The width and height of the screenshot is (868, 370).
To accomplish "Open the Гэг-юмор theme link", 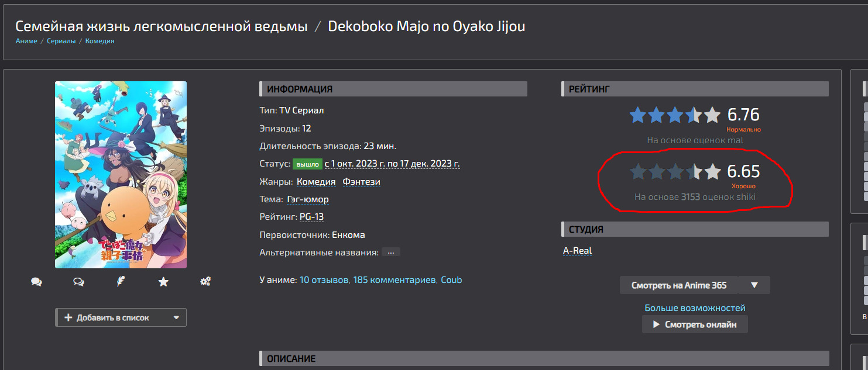I will tap(308, 199).
